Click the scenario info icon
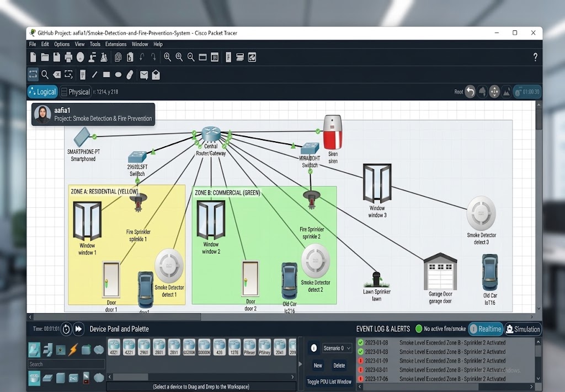 point(313,348)
